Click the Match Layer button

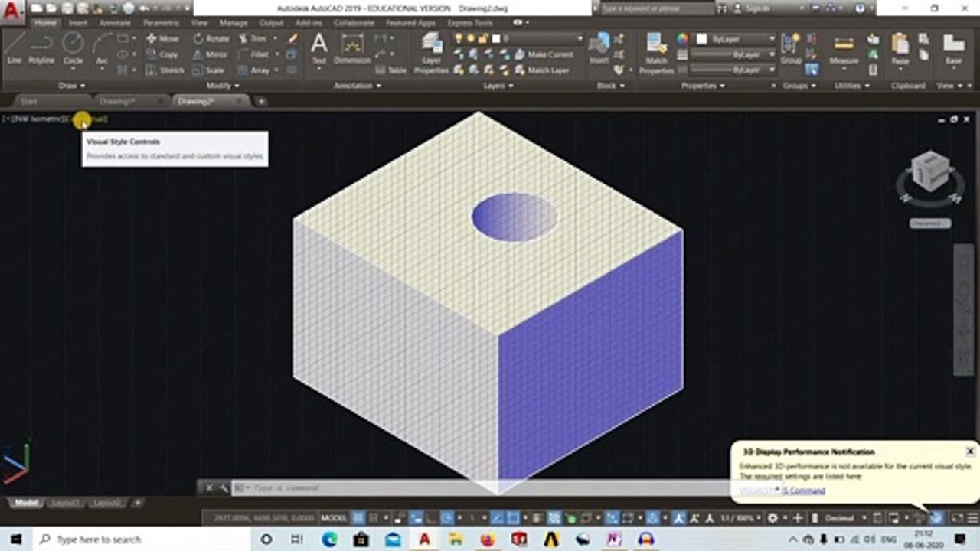coord(541,70)
